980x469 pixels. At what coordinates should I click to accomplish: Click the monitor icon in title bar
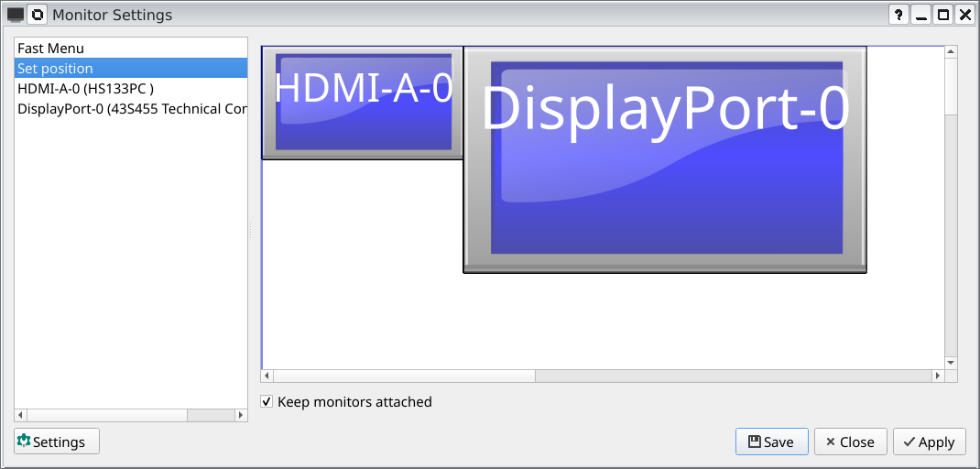16,15
